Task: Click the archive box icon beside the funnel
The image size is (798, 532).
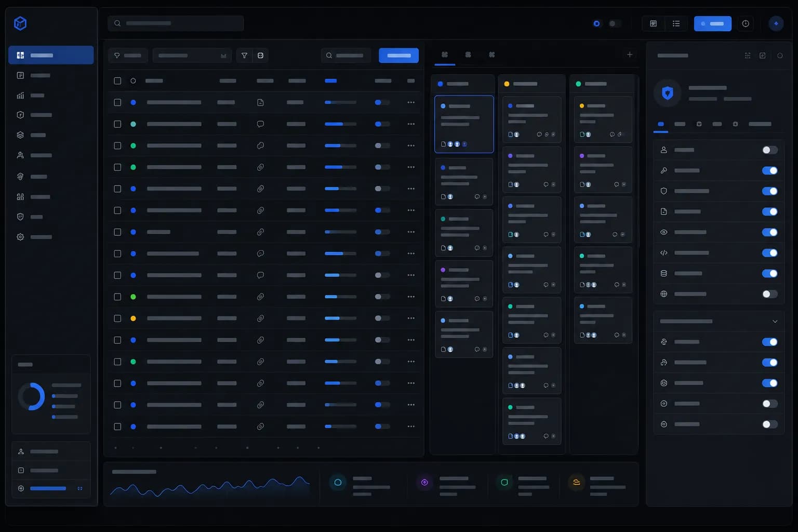Action: pos(260,56)
